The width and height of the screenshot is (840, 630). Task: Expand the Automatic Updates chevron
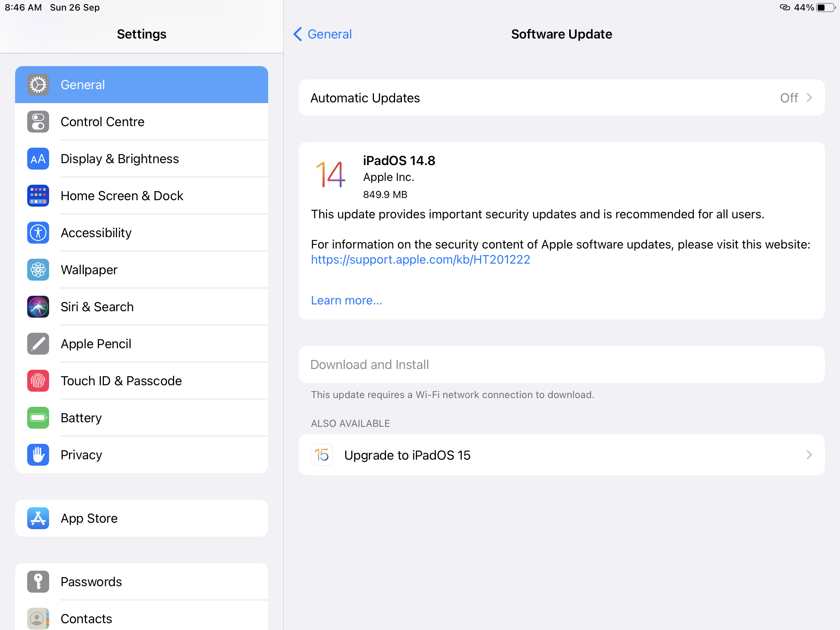pyautogui.click(x=809, y=98)
